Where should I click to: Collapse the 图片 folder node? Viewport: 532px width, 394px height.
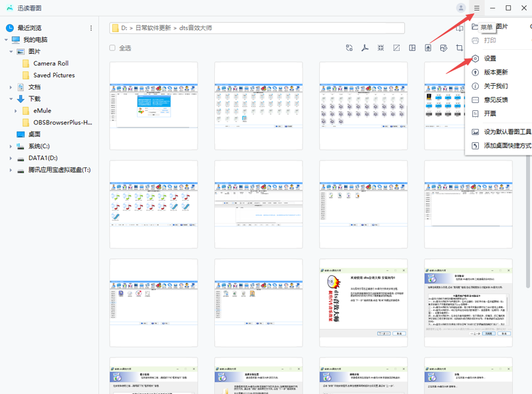pos(11,52)
